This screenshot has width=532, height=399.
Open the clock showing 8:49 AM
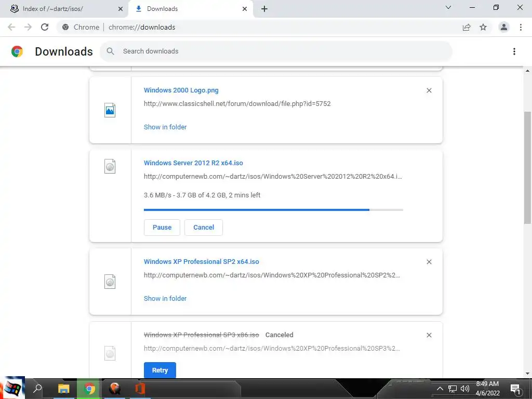coord(487,389)
